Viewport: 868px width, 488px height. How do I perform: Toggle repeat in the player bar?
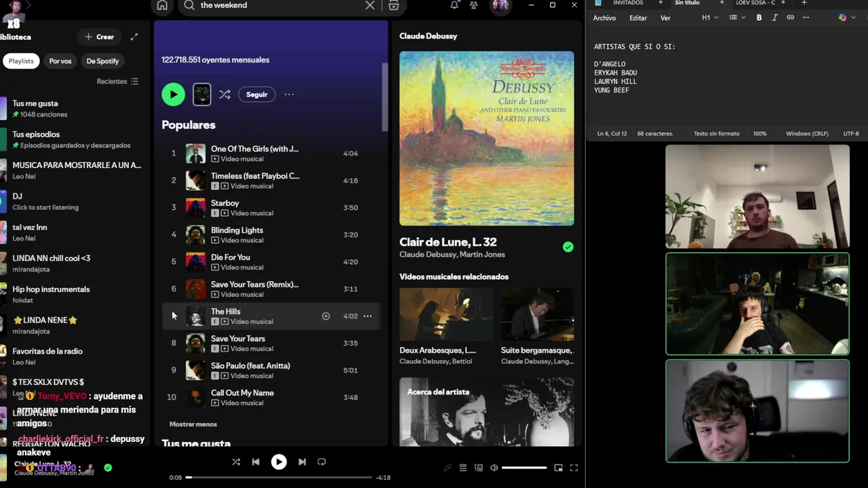(x=321, y=462)
